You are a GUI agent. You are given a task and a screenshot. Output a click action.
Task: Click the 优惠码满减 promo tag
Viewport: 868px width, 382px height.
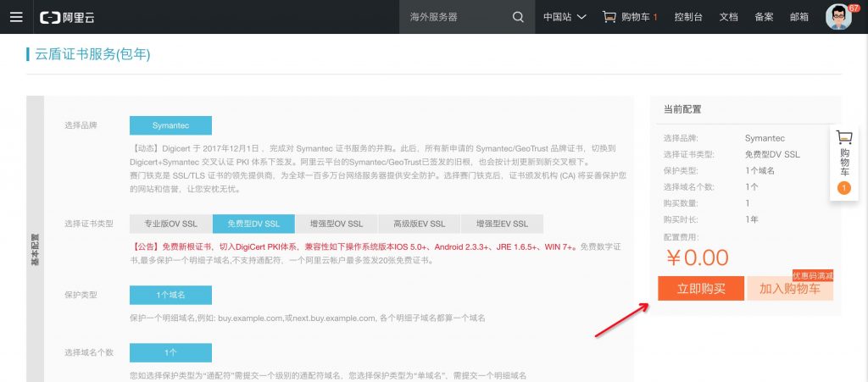tap(812, 275)
